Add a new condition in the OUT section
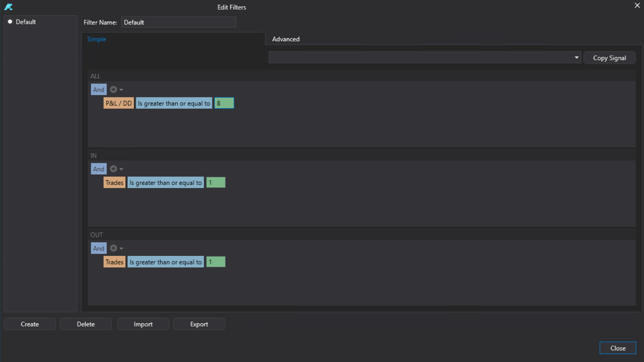 pos(113,248)
